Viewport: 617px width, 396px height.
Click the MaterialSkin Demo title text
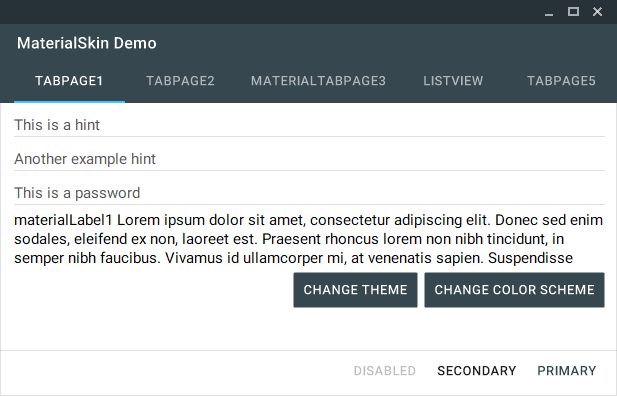point(87,43)
